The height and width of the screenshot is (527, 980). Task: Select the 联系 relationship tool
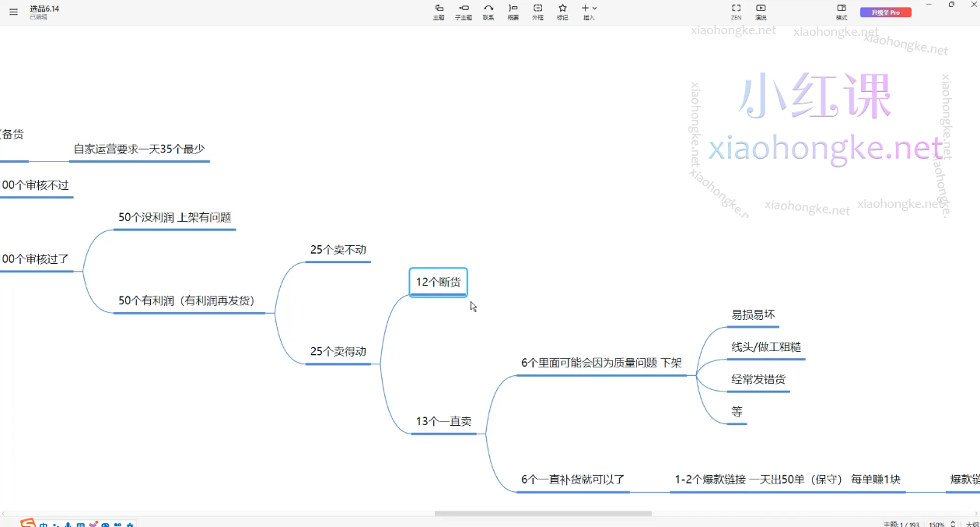click(488, 12)
